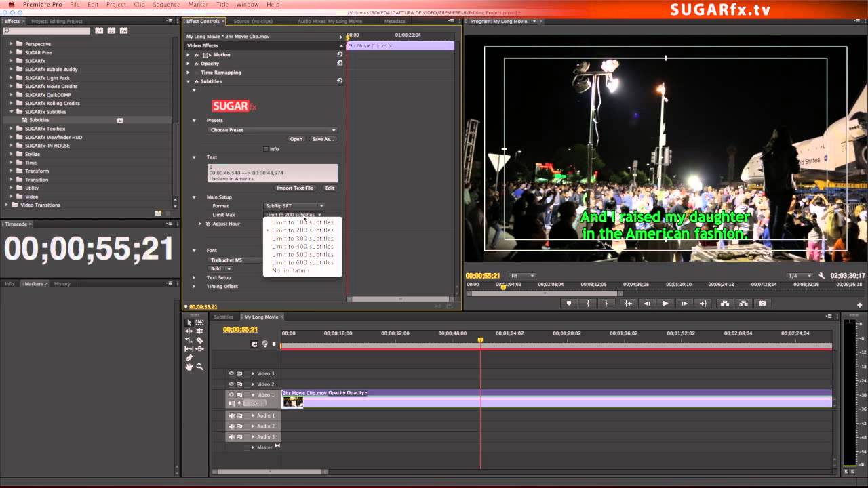Select the No limitation option
The image size is (868, 488).
coord(302,271)
